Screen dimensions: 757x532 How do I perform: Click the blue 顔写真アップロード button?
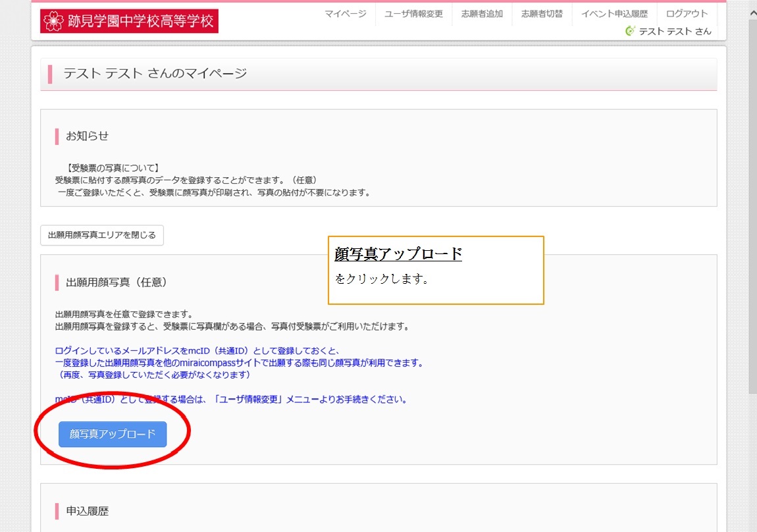(x=113, y=434)
